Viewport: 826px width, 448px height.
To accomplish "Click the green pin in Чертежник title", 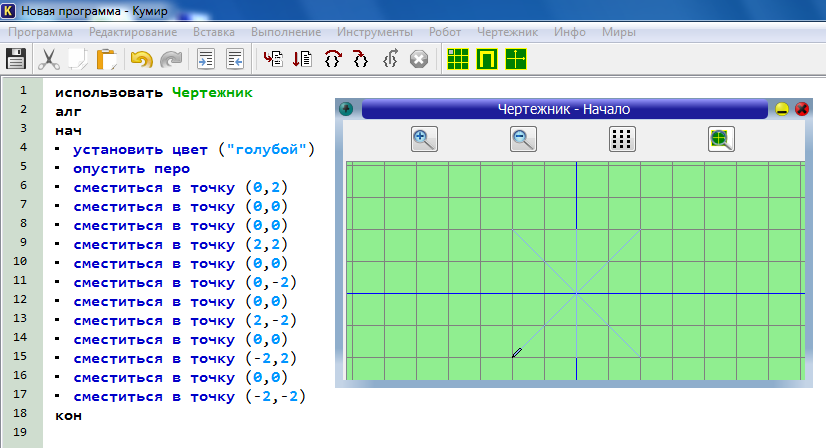I will [x=346, y=109].
